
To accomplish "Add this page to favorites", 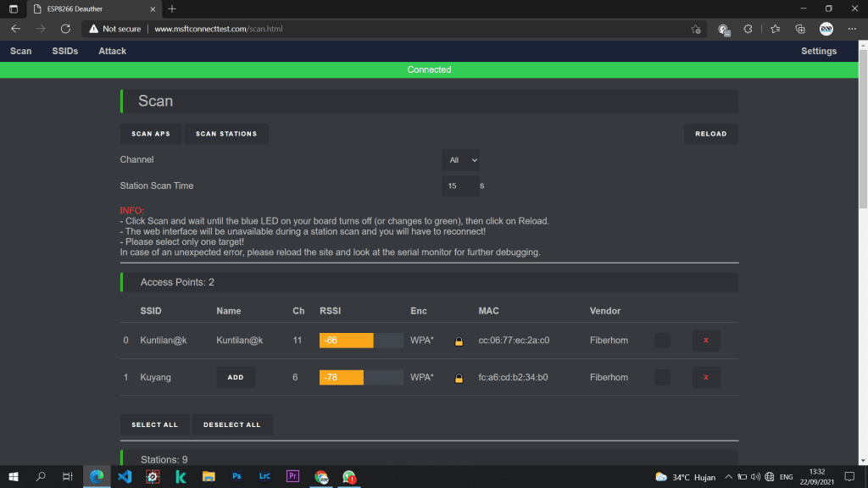I will click(x=696, y=29).
